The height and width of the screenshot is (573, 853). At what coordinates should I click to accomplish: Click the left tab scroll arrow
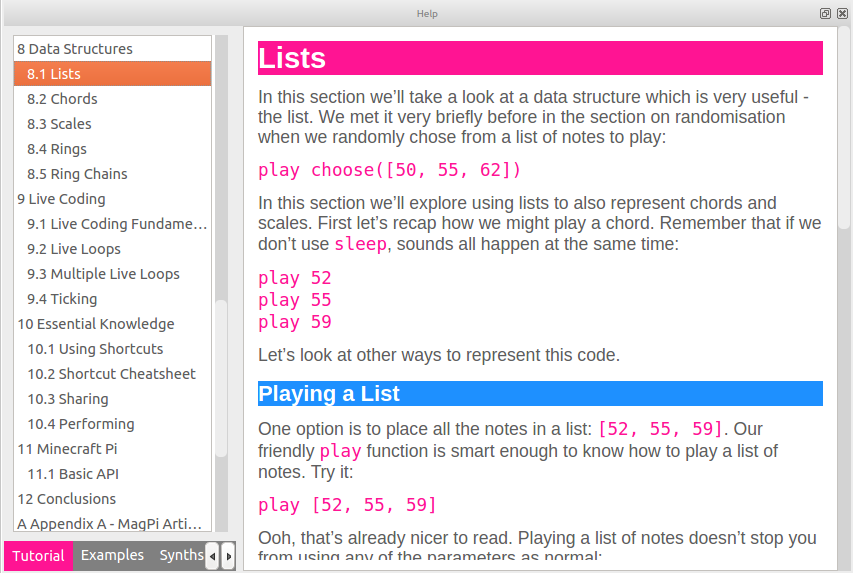pyautogui.click(x=212, y=556)
